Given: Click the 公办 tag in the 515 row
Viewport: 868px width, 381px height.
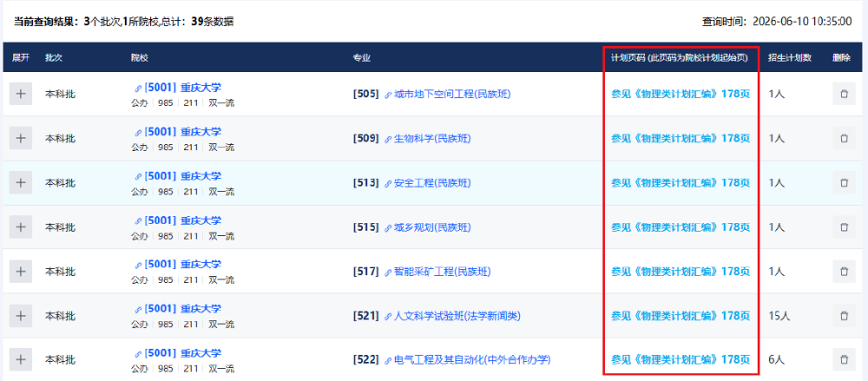Looking at the screenshot, I should point(140,236).
